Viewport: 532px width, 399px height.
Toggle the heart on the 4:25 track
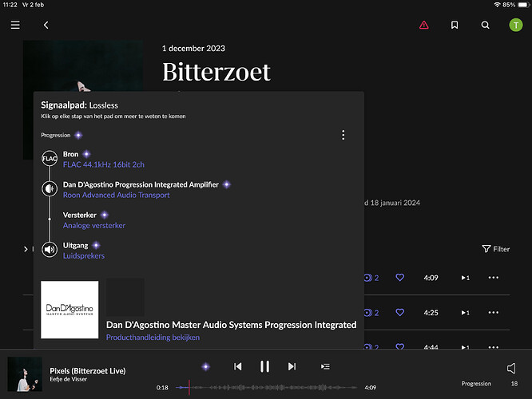[400, 313]
